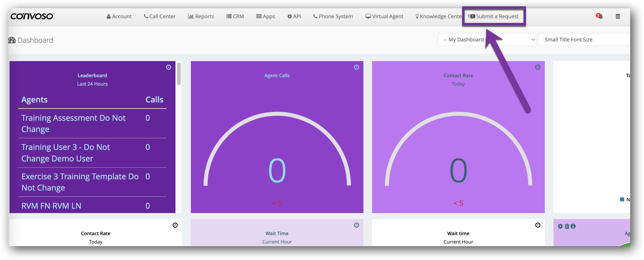Open the Account menu
This screenshot has width=644, height=260.
[119, 16]
